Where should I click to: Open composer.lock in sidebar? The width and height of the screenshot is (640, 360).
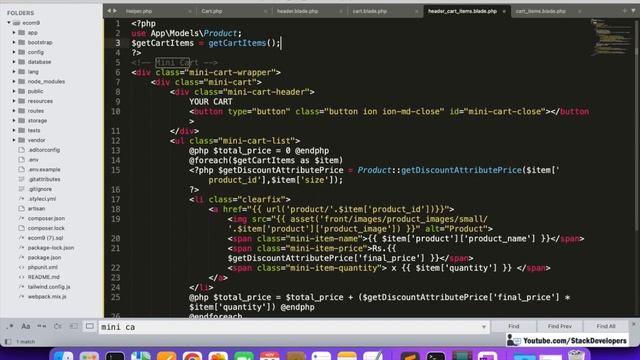[x=46, y=228]
